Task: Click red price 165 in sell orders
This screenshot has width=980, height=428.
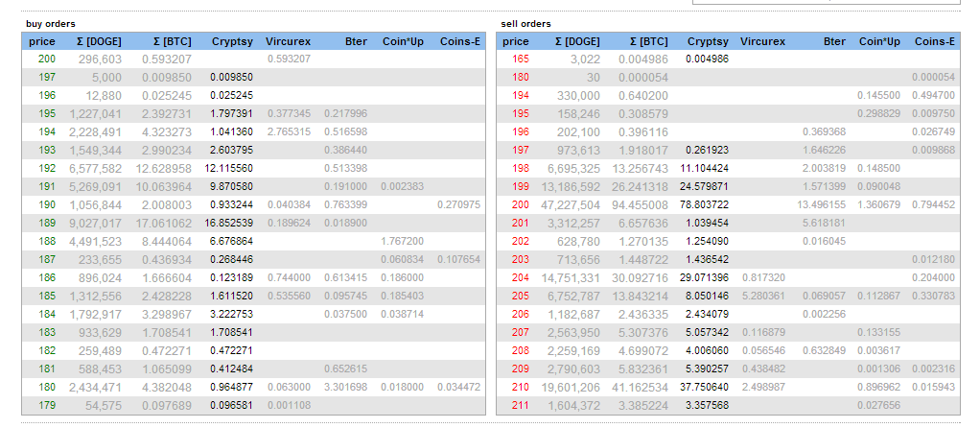Action: point(520,59)
